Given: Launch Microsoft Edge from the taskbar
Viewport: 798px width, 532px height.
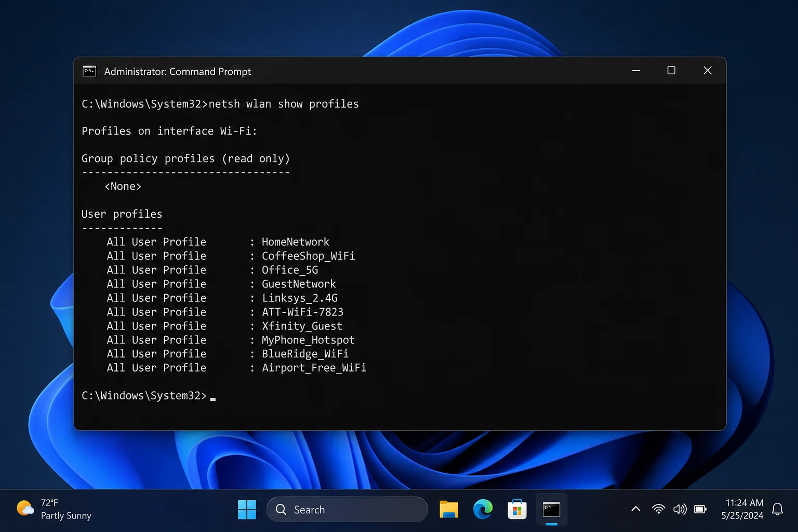Looking at the screenshot, I should 483,510.
